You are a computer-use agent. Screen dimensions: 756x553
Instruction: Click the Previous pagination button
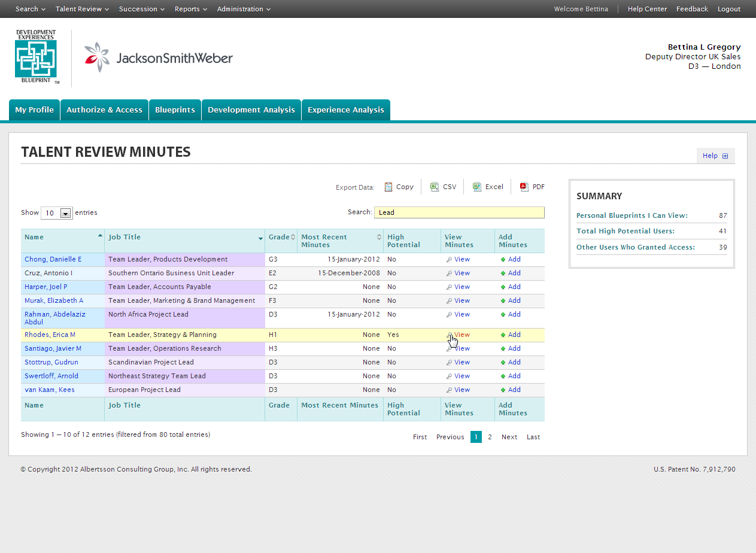click(x=450, y=437)
